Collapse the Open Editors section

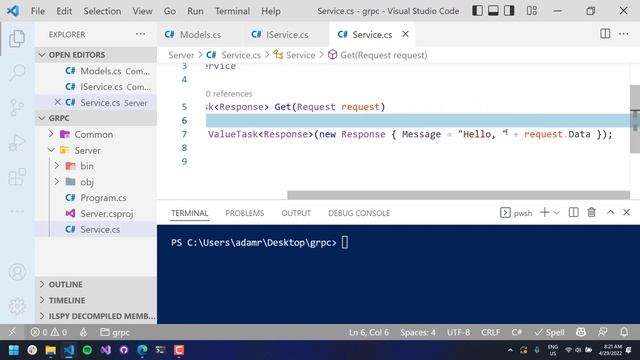(96, 54)
